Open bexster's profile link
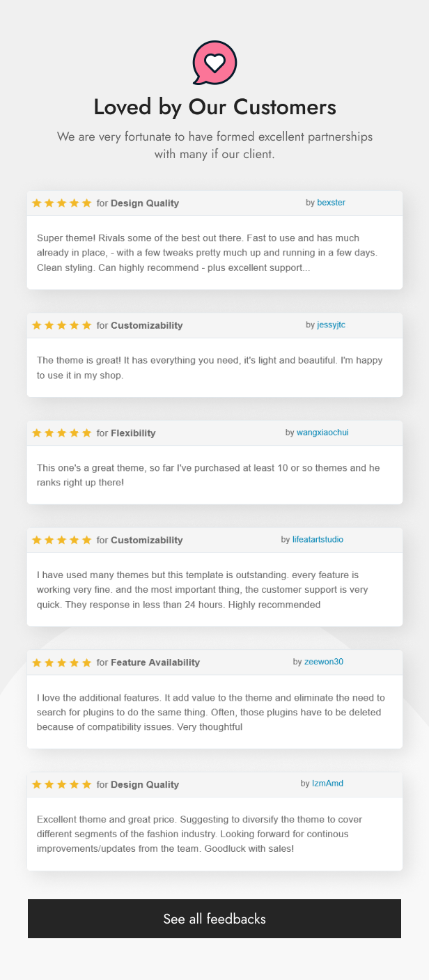Screen dimensions: 429x980 click(x=331, y=202)
